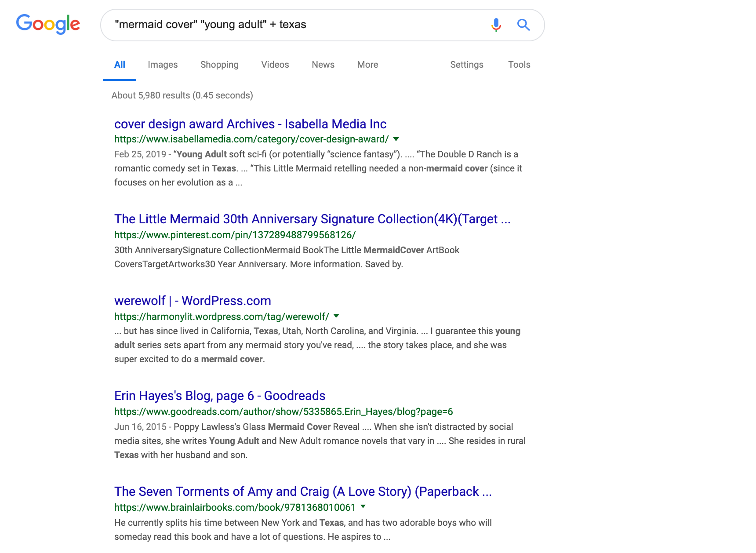Switch to the News tab
756x553 pixels.
[323, 65]
